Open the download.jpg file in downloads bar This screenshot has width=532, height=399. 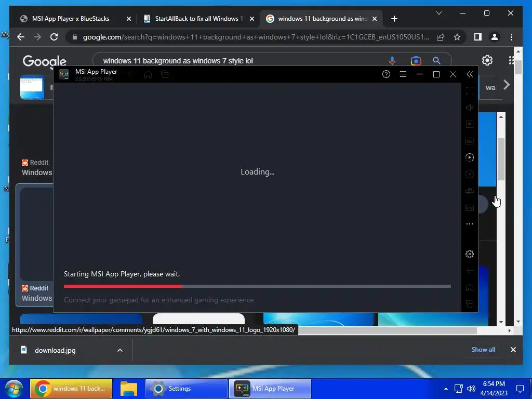55,350
